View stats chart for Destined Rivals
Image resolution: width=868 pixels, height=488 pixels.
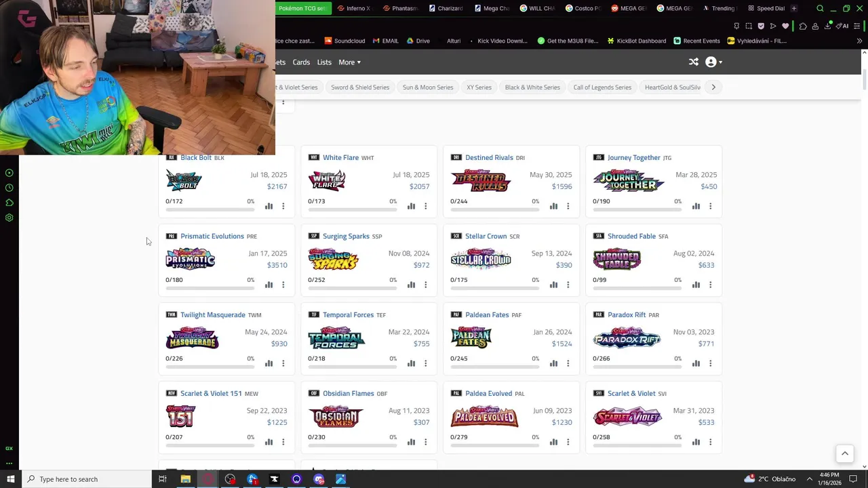(553, 206)
